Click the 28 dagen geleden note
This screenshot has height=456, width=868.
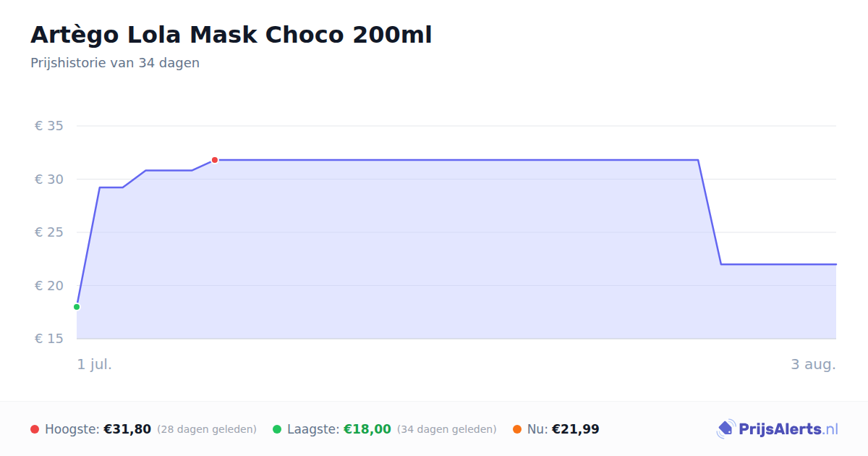[207, 429]
